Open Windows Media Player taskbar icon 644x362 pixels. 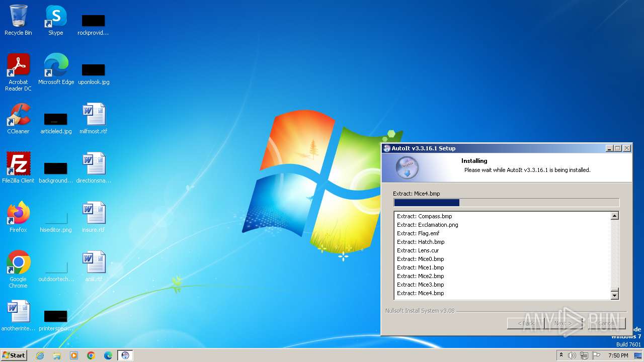click(x=74, y=355)
